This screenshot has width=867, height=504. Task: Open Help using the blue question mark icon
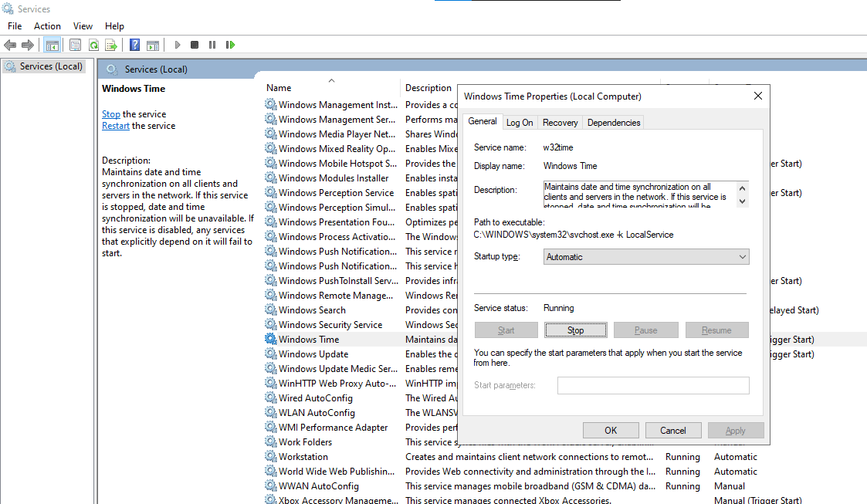click(x=134, y=45)
